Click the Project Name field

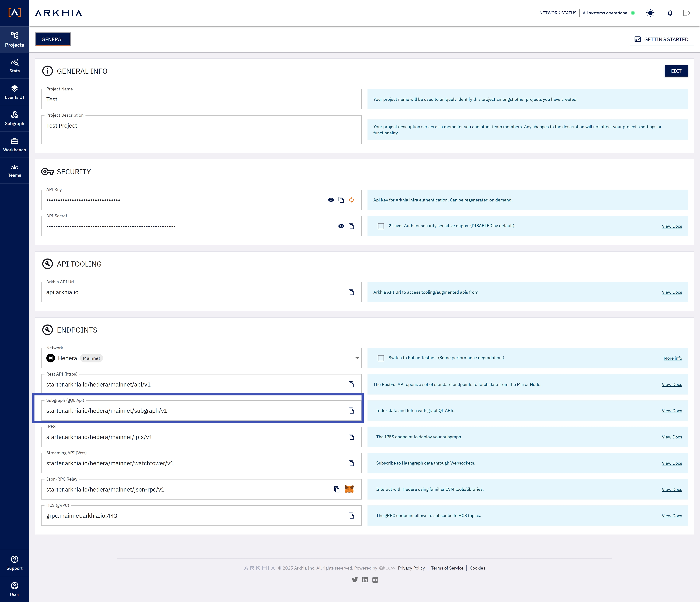pyautogui.click(x=201, y=99)
